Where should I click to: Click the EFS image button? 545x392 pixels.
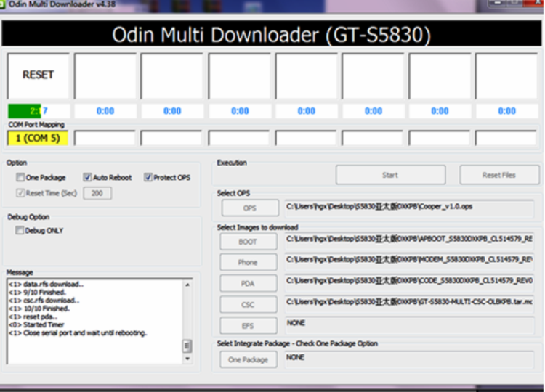249,326
